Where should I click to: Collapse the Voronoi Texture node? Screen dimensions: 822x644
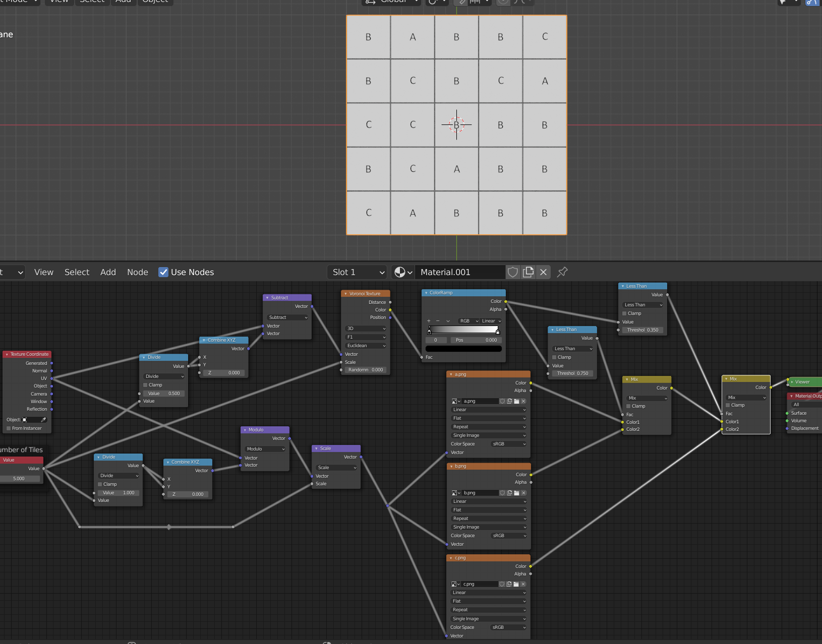345,294
